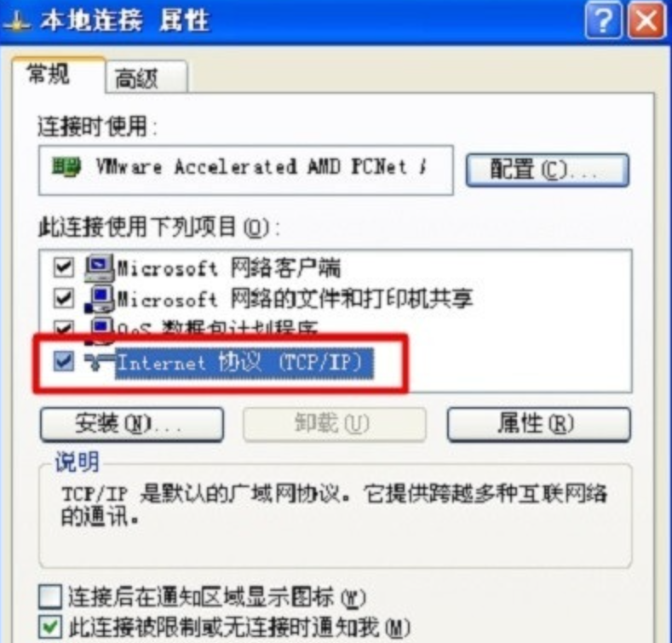Image resolution: width=672 pixels, height=643 pixels.
Task: Toggle Microsoft 网络的文件和打印机共享 checkbox
Action: pyautogui.click(x=63, y=298)
